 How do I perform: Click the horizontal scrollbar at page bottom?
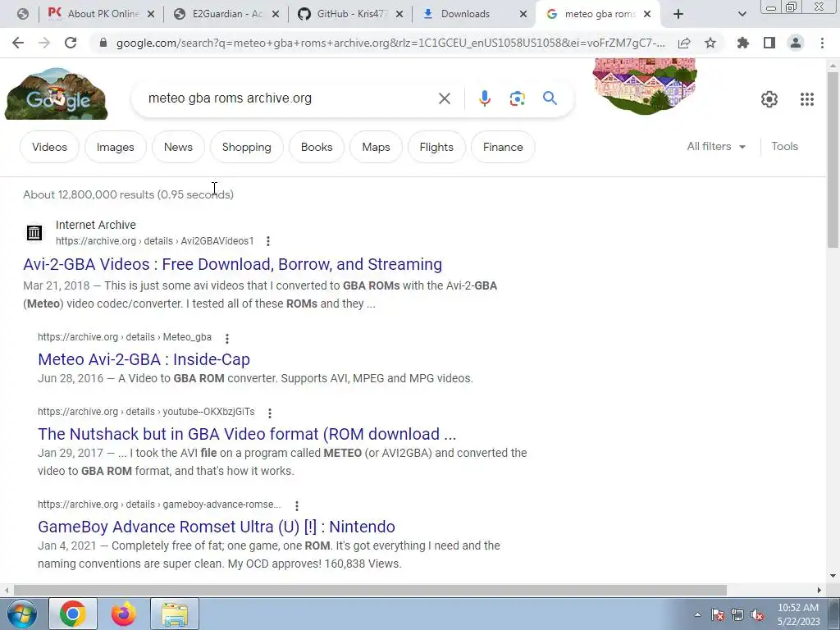[370, 590]
